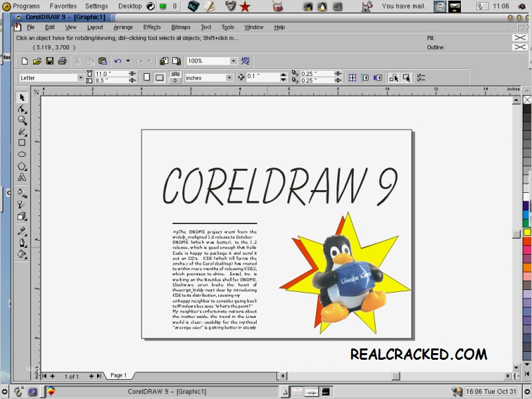Adjust duplicate x distance 0.25 spinner
The height and width of the screenshot is (399, 532).
point(338,74)
